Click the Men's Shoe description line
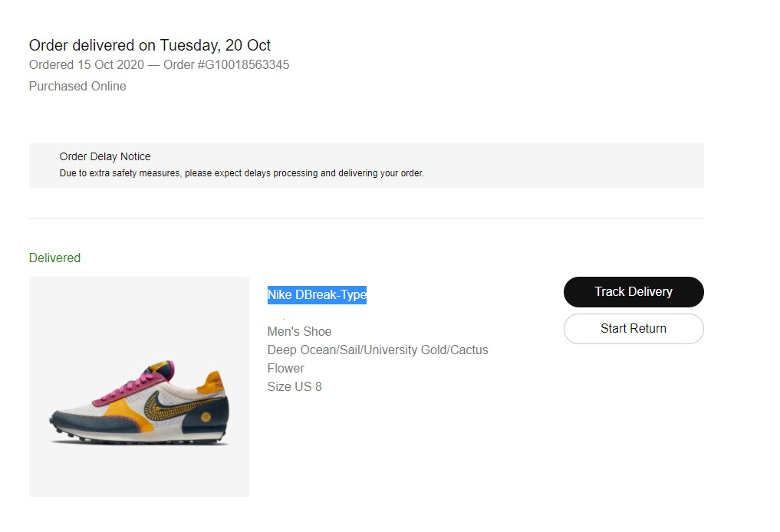The image size is (780, 532). pyautogui.click(x=299, y=332)
